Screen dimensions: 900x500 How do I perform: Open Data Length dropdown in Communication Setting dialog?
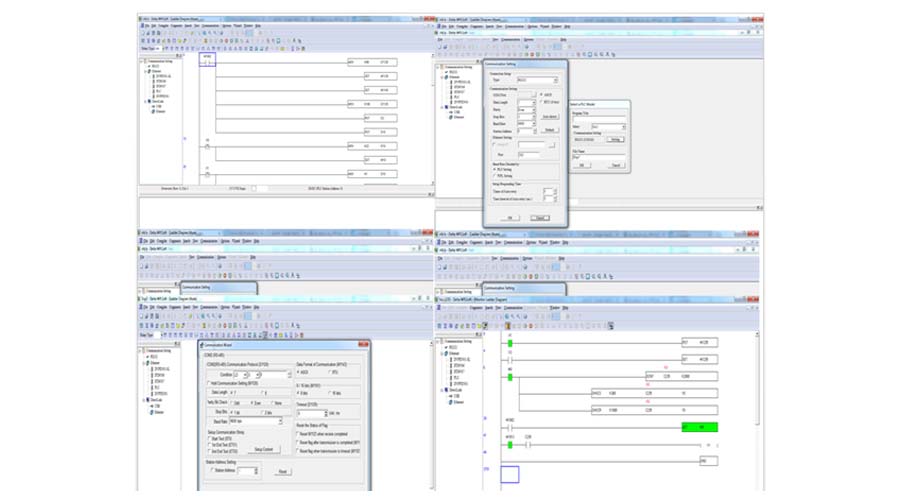click(526, 102)
